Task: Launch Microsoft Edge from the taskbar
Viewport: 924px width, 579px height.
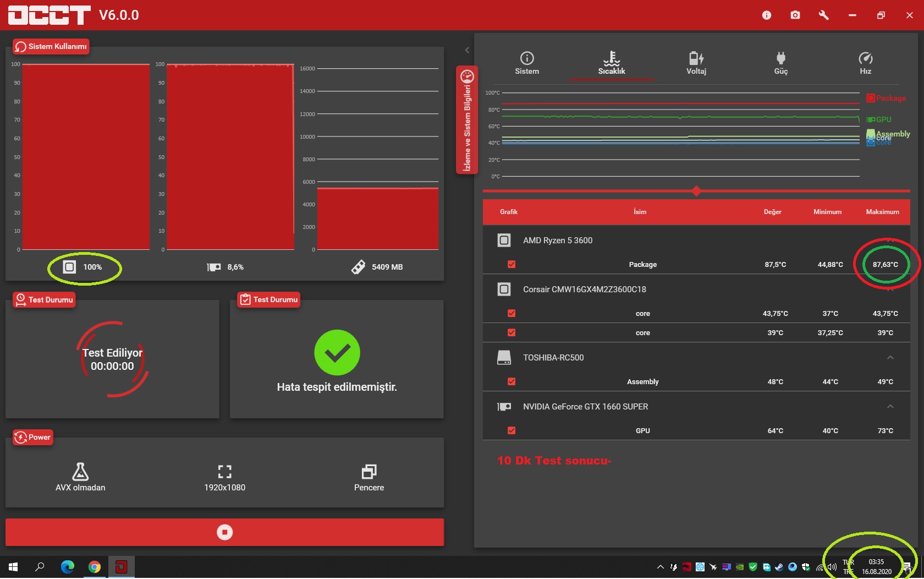Action: point(68,567)
